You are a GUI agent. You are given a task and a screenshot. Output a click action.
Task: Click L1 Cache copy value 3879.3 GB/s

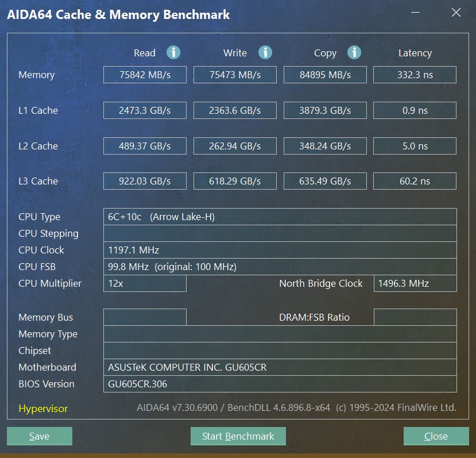[325, 110]
